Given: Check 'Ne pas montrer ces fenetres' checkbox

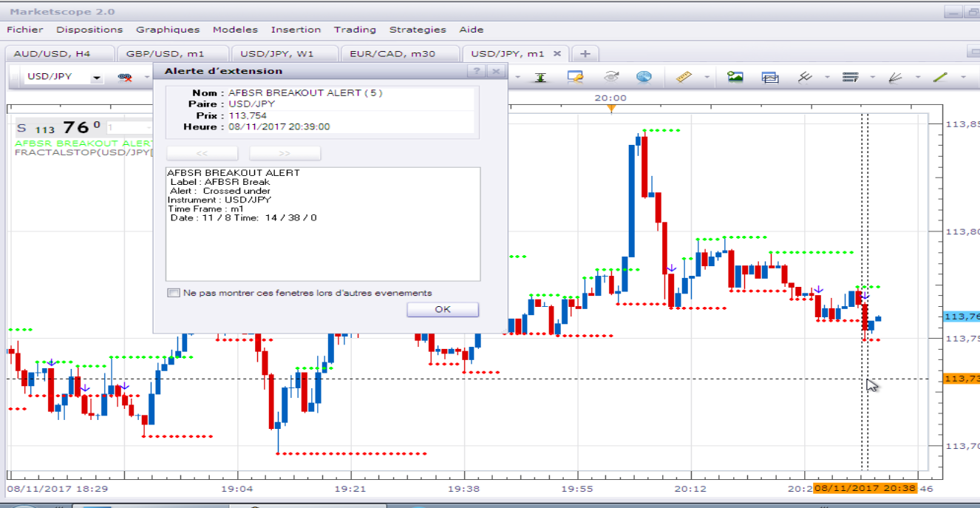Looking at the screenshot, I should point(174,293).
